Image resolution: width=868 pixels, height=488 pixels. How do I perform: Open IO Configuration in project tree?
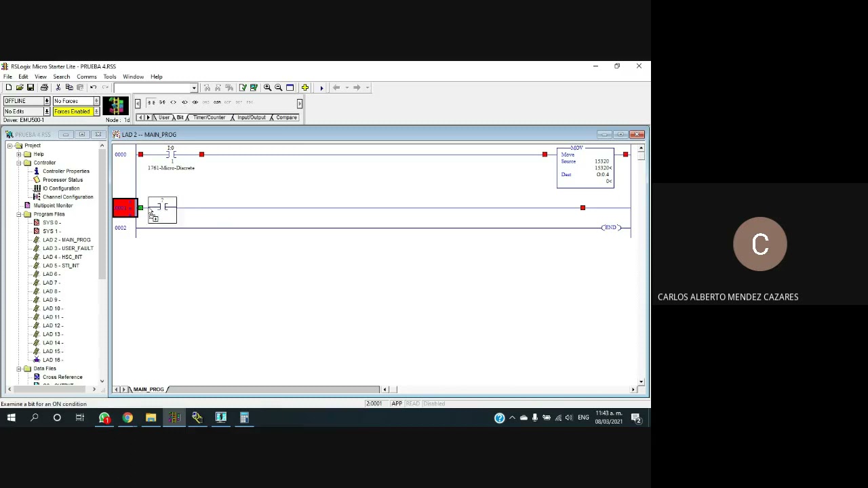pos(61,188)
